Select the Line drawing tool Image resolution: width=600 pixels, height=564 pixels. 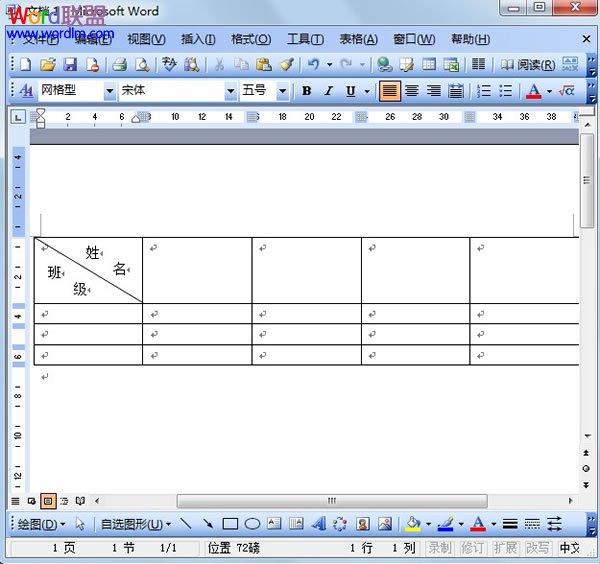[186, 523]
